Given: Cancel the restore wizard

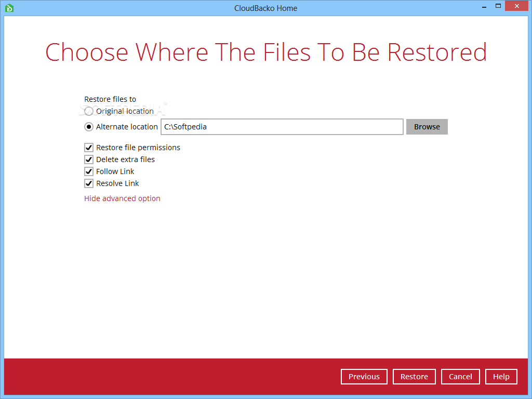Looking at the screenshot, I should 460,377.
